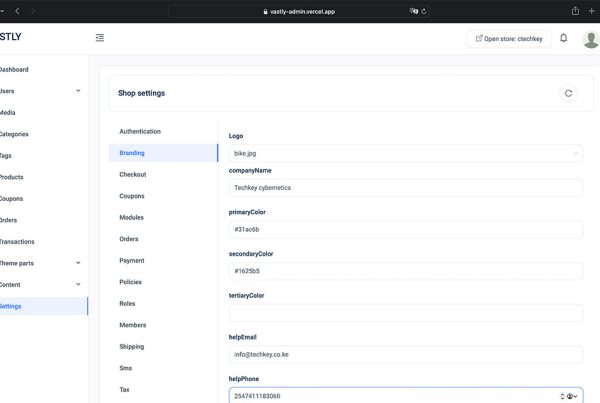The height and width of the screenshot is (403, 600).
Task: Click the primaryColor input field
Action: coord(406,230)
